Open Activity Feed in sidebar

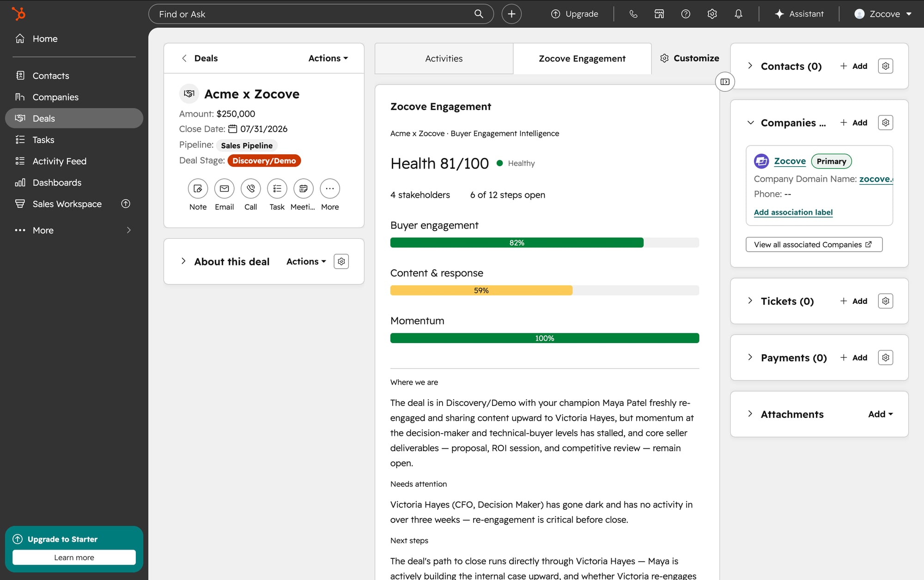pyautogui.click(x=74, y=161)
